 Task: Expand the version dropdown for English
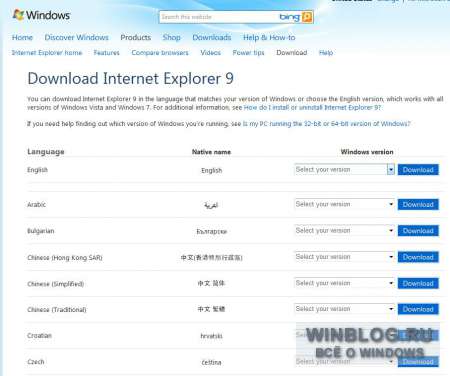(345, 169)
